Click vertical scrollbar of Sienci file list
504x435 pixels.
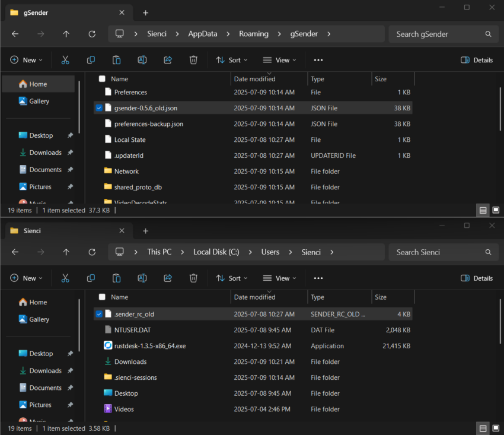500,322
